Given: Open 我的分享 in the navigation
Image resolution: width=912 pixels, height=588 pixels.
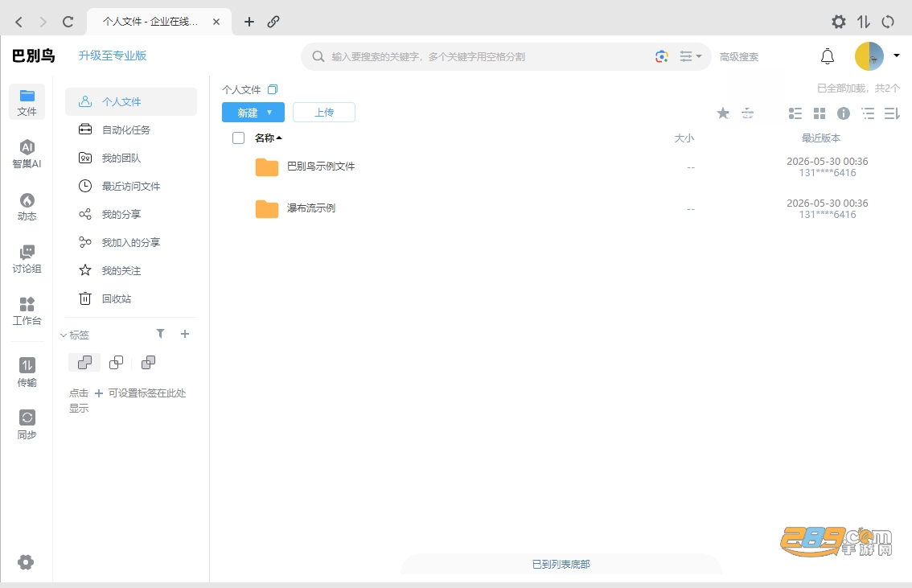Looking at the screenshot, I should pos(131,214).
